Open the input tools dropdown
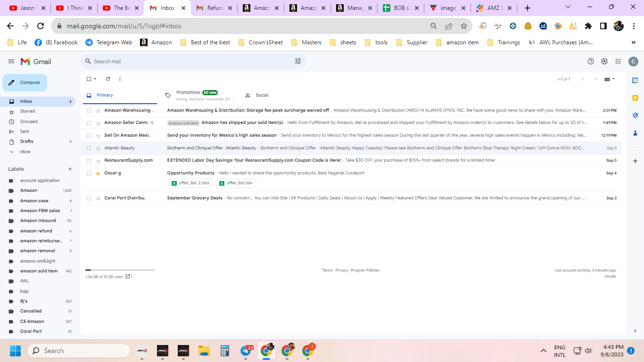 (x=610, y=79)
